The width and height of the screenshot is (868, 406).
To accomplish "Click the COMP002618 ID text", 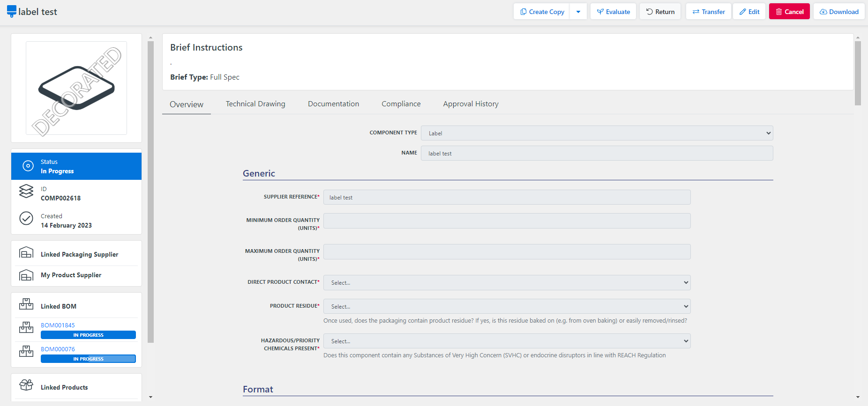I will (x=60, y=198).
